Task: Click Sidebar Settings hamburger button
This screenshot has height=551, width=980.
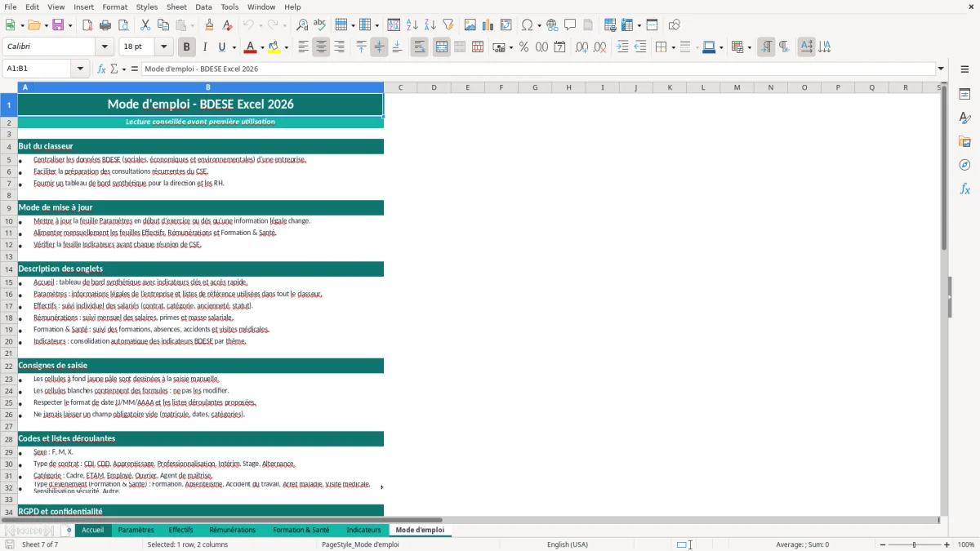Action: coord(964,69)
